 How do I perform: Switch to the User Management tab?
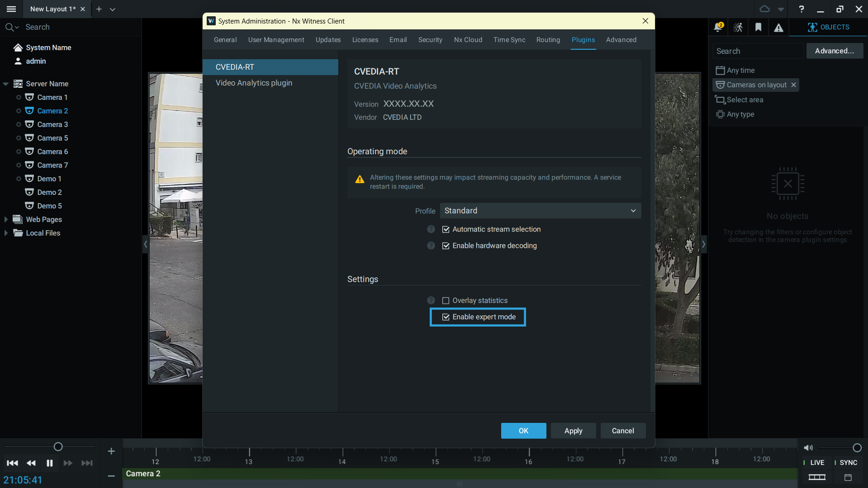click(276, 40)
